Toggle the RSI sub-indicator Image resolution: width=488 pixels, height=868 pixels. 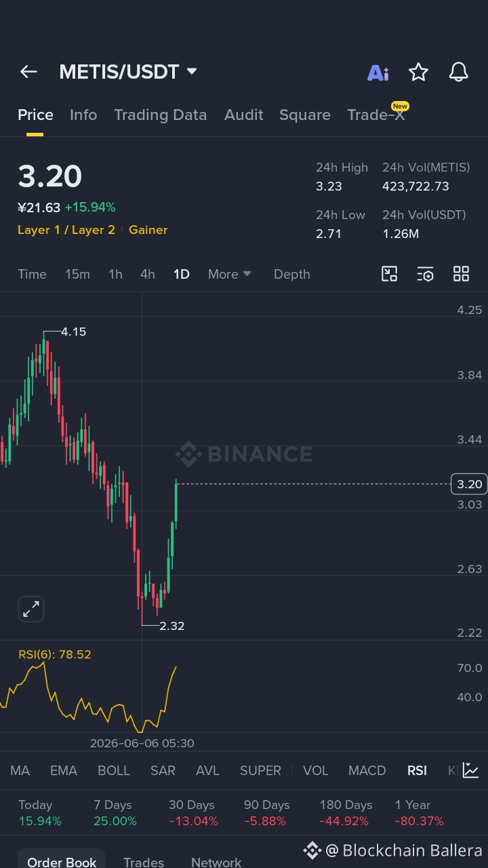click(x=417, y=770)
